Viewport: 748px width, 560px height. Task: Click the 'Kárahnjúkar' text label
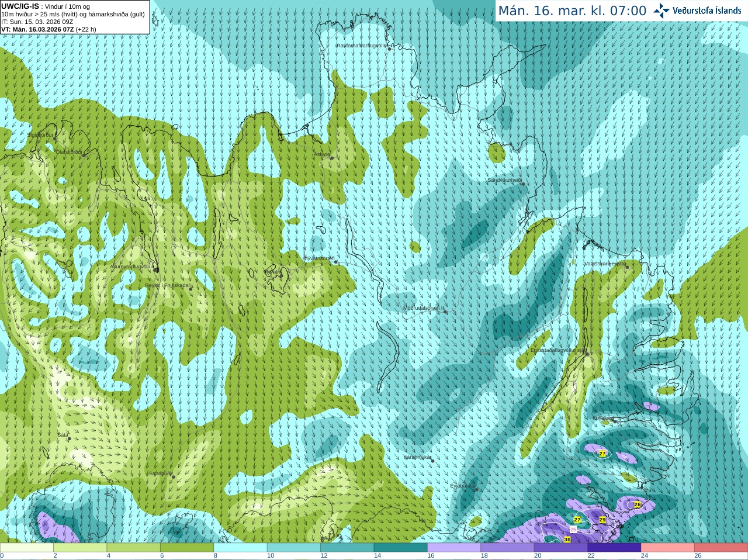417,457
